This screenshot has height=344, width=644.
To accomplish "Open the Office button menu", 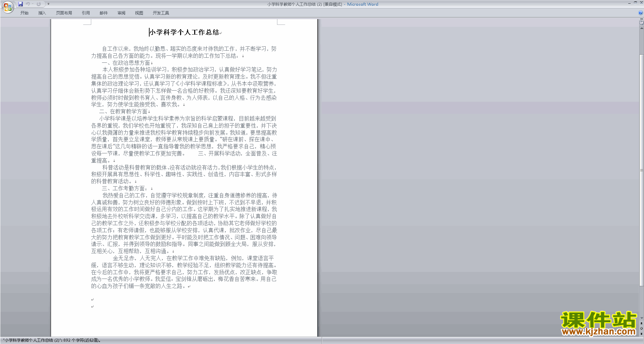I will (x=7, y=7).
